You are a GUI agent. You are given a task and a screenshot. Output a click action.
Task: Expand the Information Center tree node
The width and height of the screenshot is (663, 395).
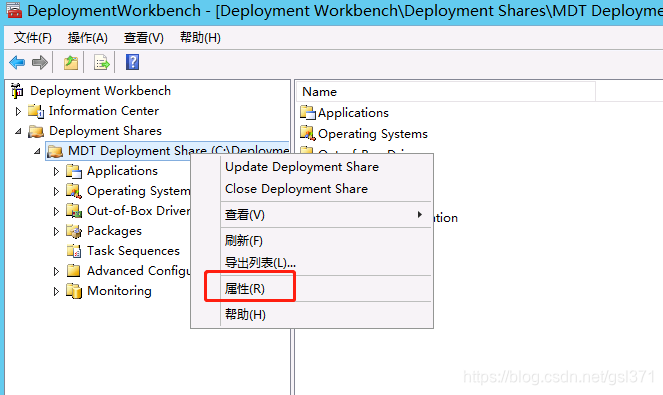coord(18,111)
